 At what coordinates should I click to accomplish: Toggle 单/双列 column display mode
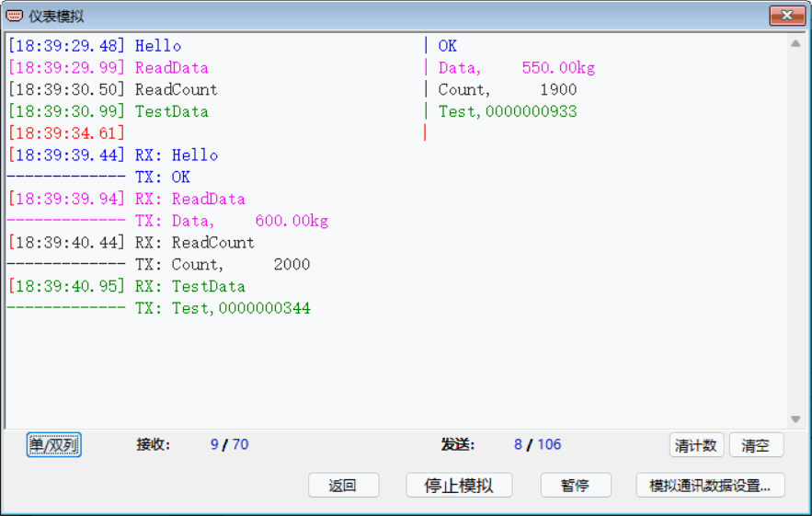[54, 445]
